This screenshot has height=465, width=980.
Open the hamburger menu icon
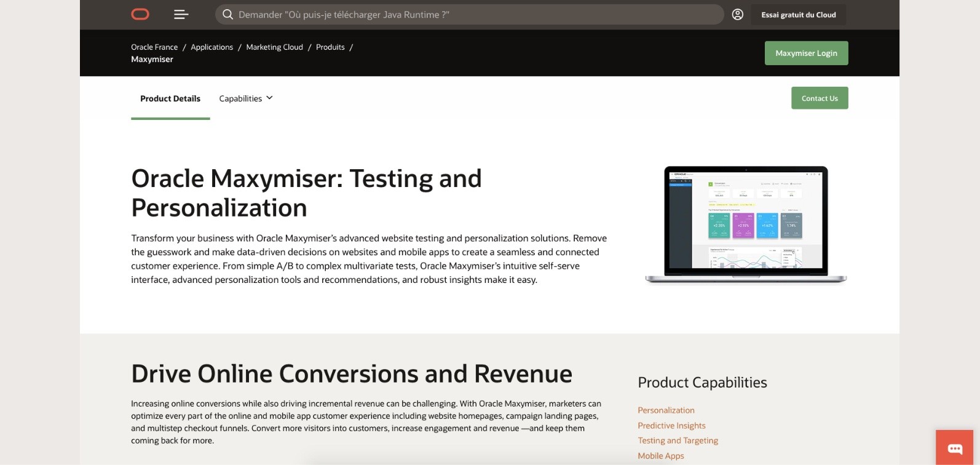[181, 14]
